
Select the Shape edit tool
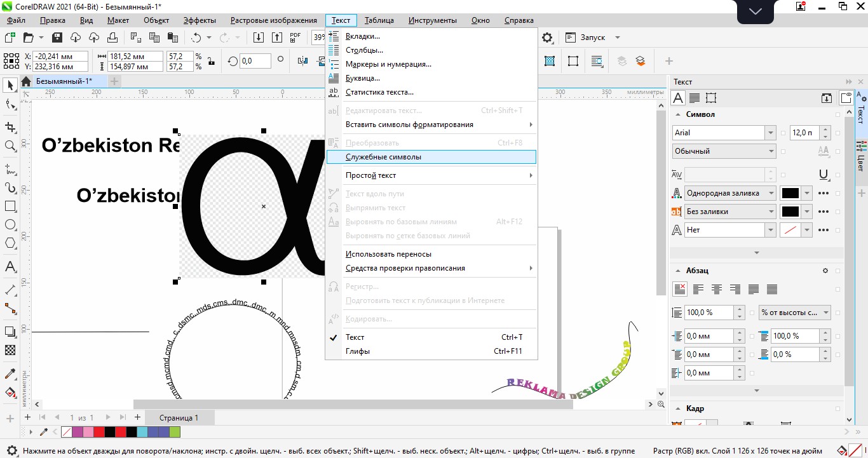10,105
